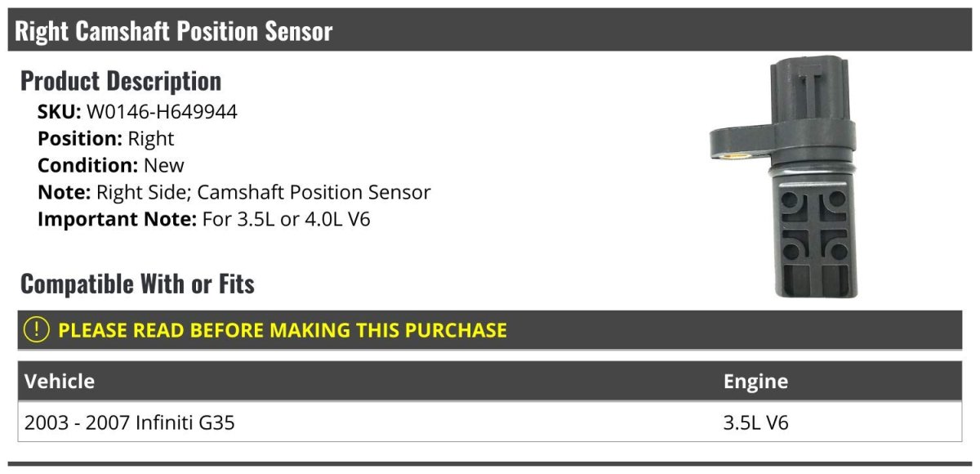Image resolution: width=980 pixels, height=474 pixels.
Task: Click the SKU number W0146-H649944
Action: (162, 112)
